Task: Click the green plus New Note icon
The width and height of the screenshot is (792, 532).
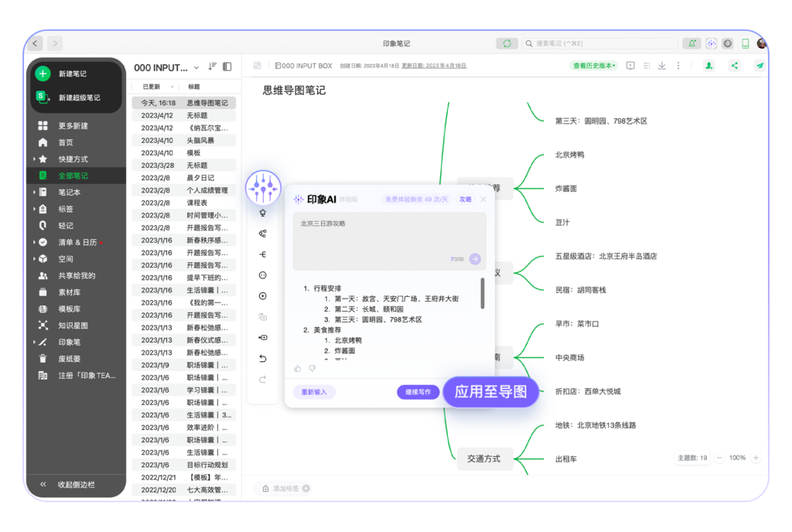Action: point(43,73)
